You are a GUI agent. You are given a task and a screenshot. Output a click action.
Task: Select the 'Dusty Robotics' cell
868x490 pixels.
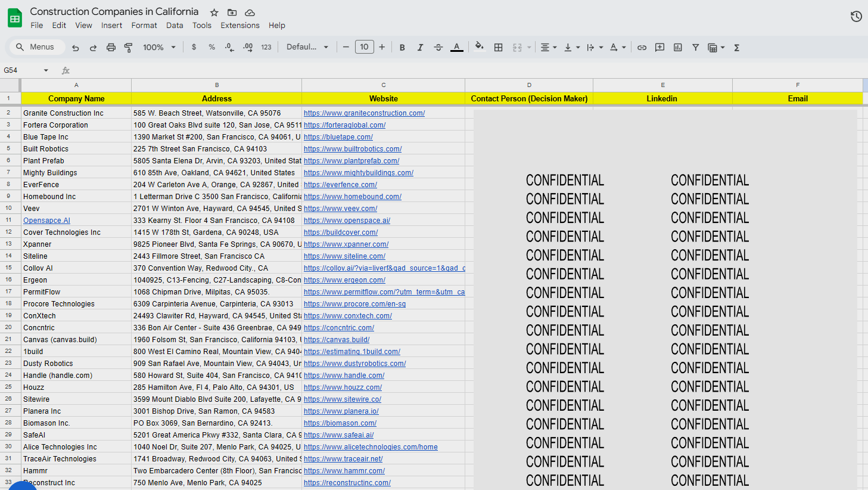76,364
